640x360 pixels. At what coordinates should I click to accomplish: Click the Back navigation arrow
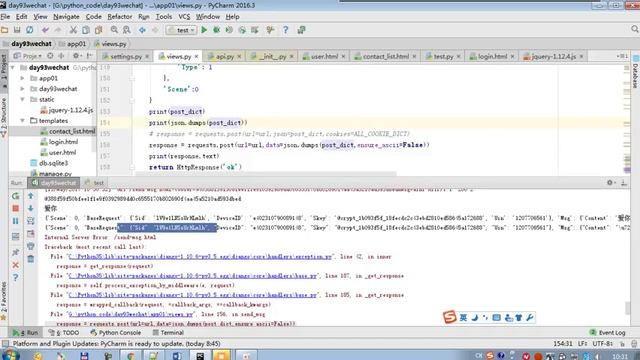(142, 30)
